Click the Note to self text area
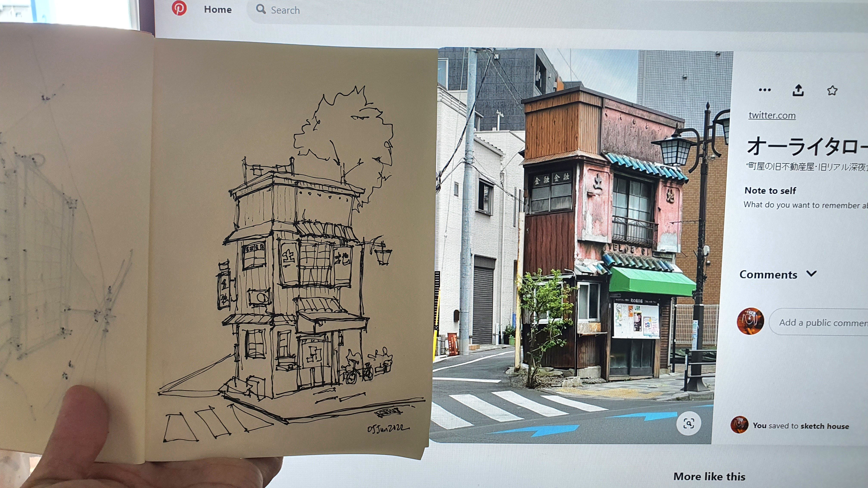 pos(805,205)
